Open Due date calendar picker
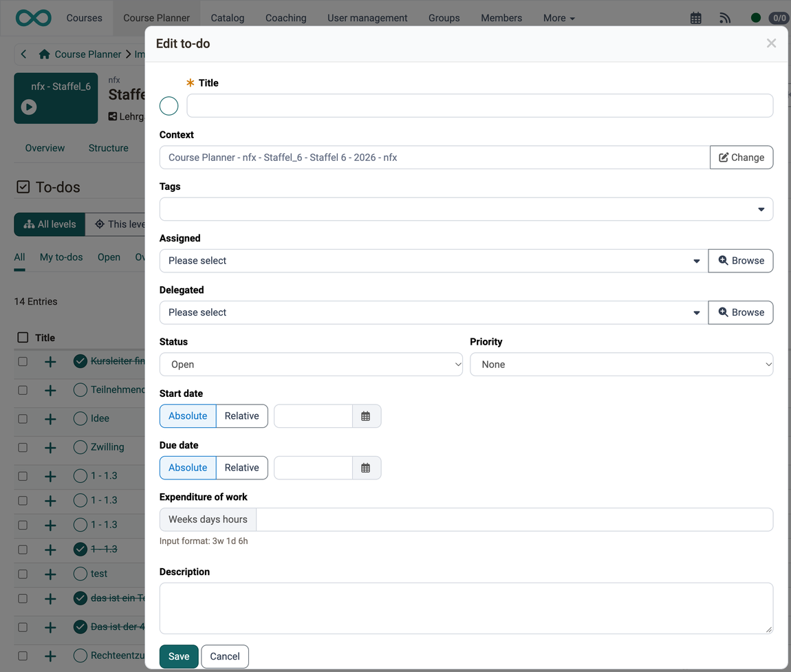Screen dimensions: 791x672 [x=366, y=468]
